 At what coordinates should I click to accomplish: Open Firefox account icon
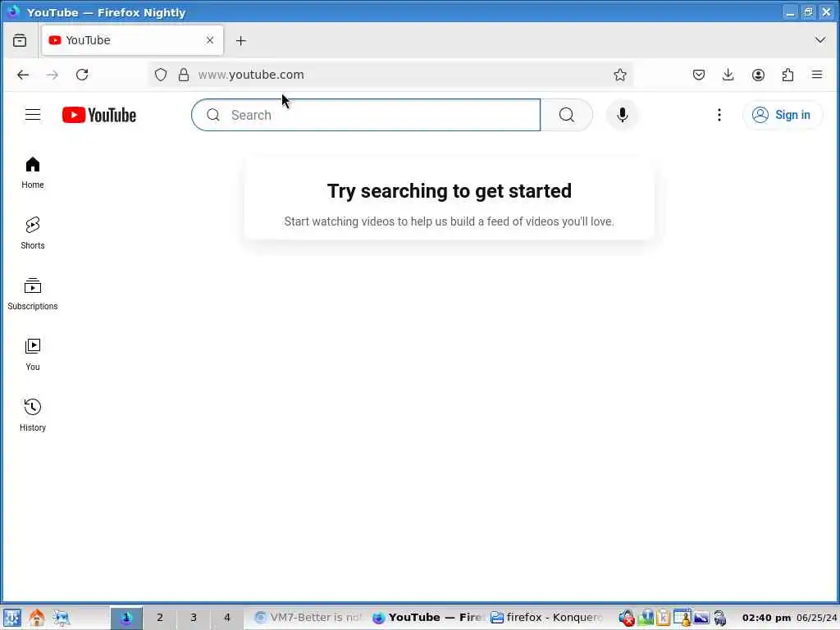click(758, 75)
